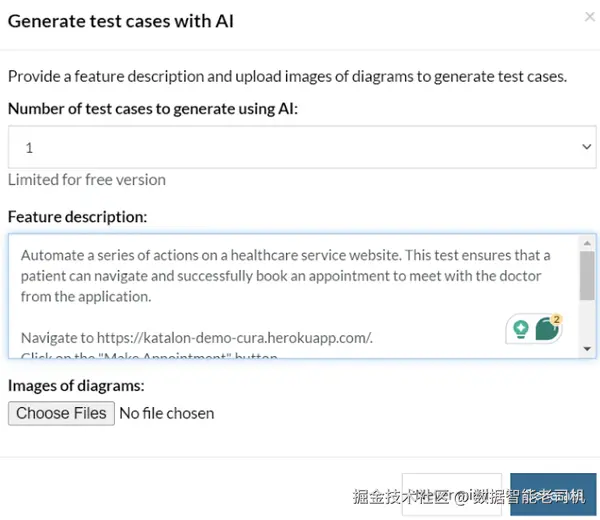This screenshot has width=600, height=520.
Task: Click the blue button at dialog bottom
Action: [552, 494]
